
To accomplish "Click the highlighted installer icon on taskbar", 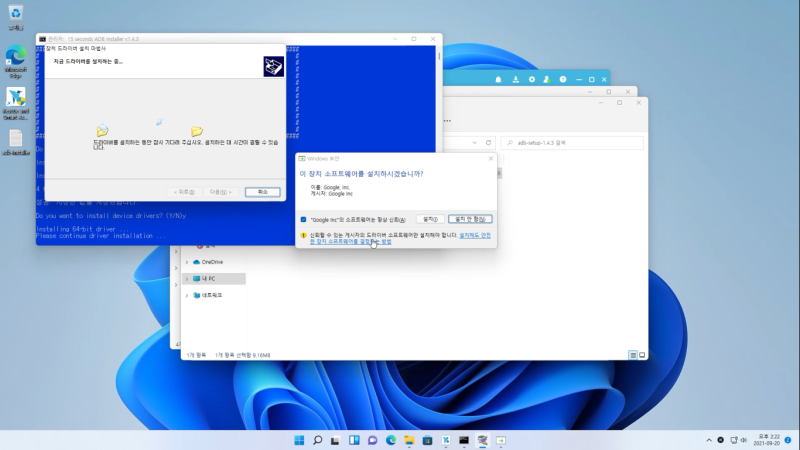I will pos(482,440).
